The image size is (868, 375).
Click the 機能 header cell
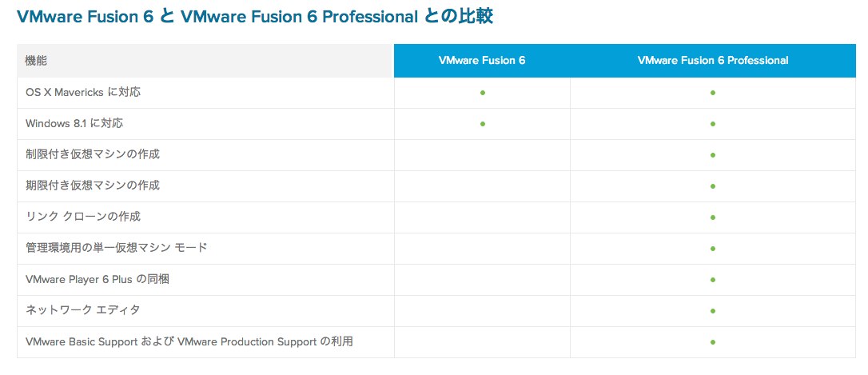tap(205, 61)
